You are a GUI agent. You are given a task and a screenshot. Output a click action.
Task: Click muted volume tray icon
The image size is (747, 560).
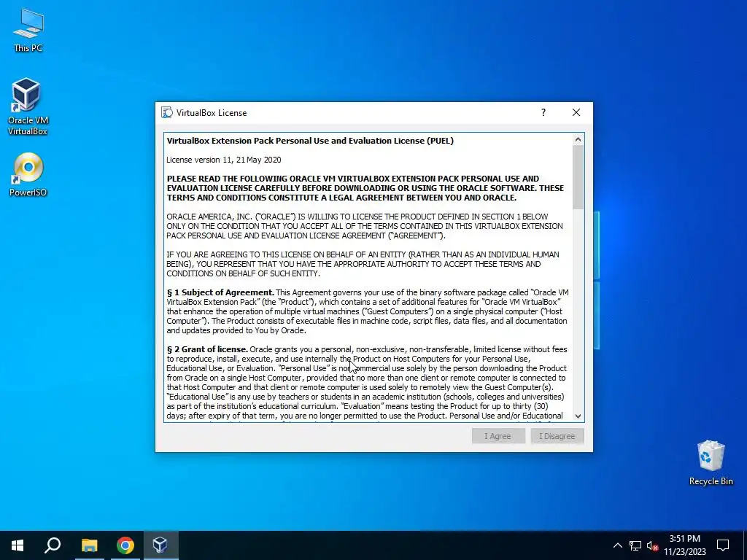[652, 545]
